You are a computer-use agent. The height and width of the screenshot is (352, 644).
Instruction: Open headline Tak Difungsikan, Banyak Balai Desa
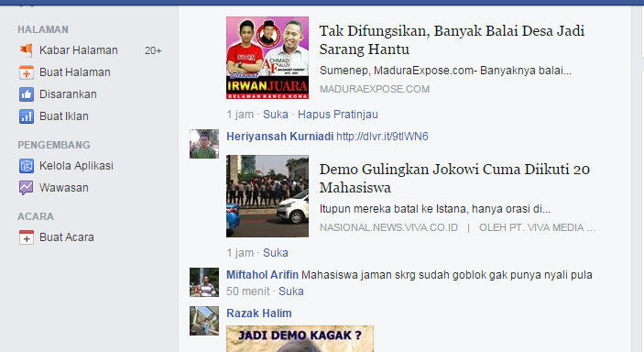(452, 40)
